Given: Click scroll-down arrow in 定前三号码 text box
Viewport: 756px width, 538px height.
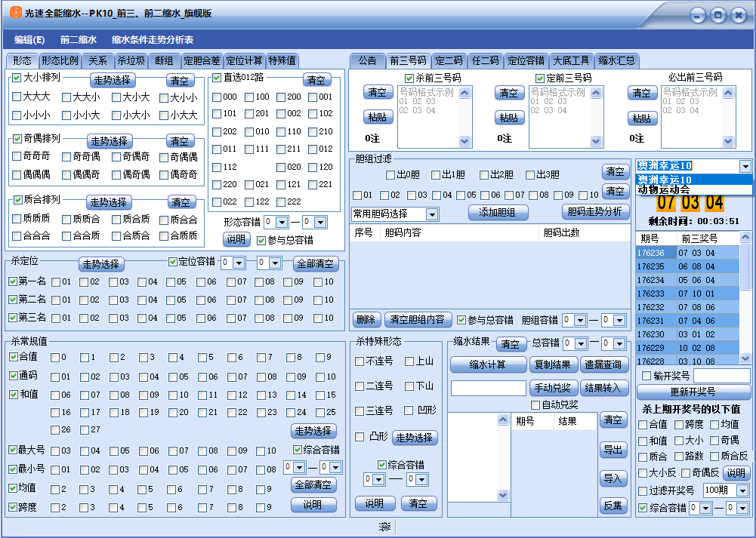Looking at the screenshot, I should pyautogui.click(x=597, y=141).
